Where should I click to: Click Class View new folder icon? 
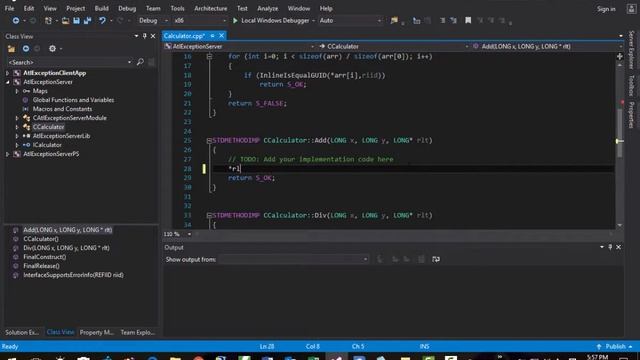tap(11, 49)
